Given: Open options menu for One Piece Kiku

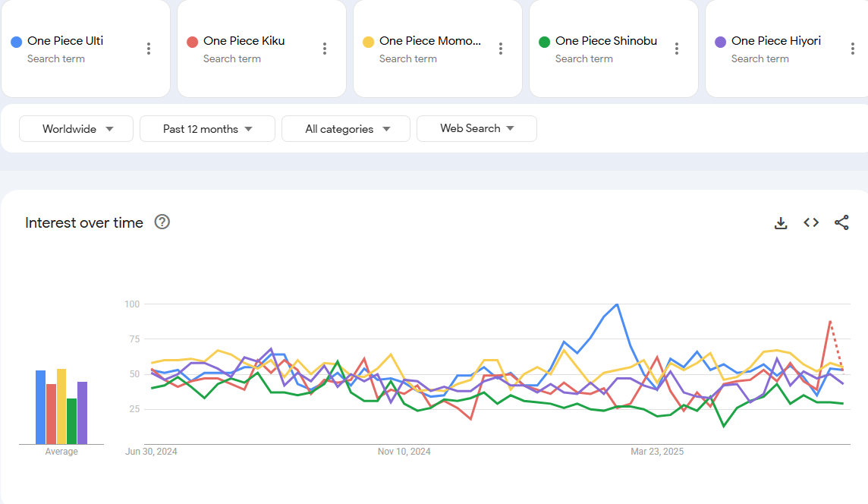Looking at the screenshot, I should [x=325, y=49].
